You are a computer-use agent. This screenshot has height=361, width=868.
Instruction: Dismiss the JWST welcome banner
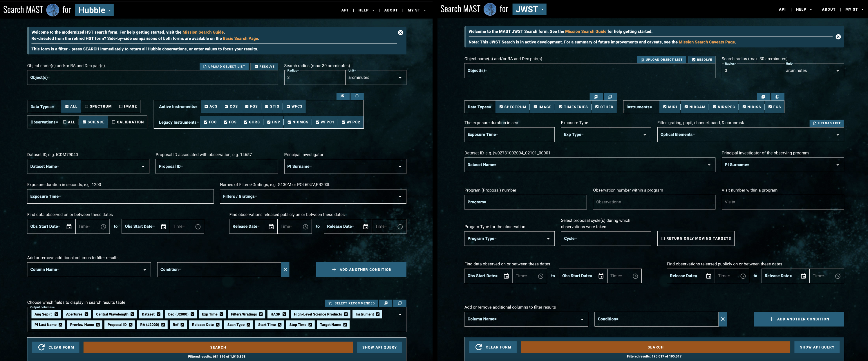(x=838, y=37)
